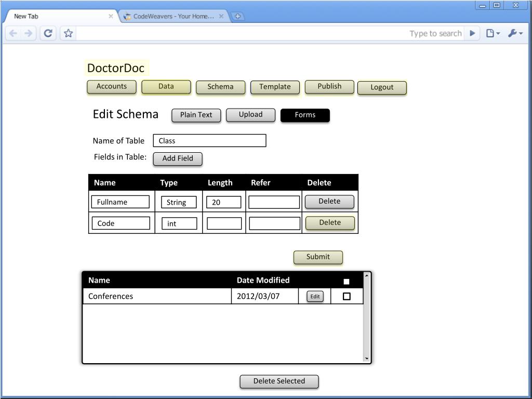The image size is (532, 399).
Task: Click the Date Modified column header
Action: (263, 280)
